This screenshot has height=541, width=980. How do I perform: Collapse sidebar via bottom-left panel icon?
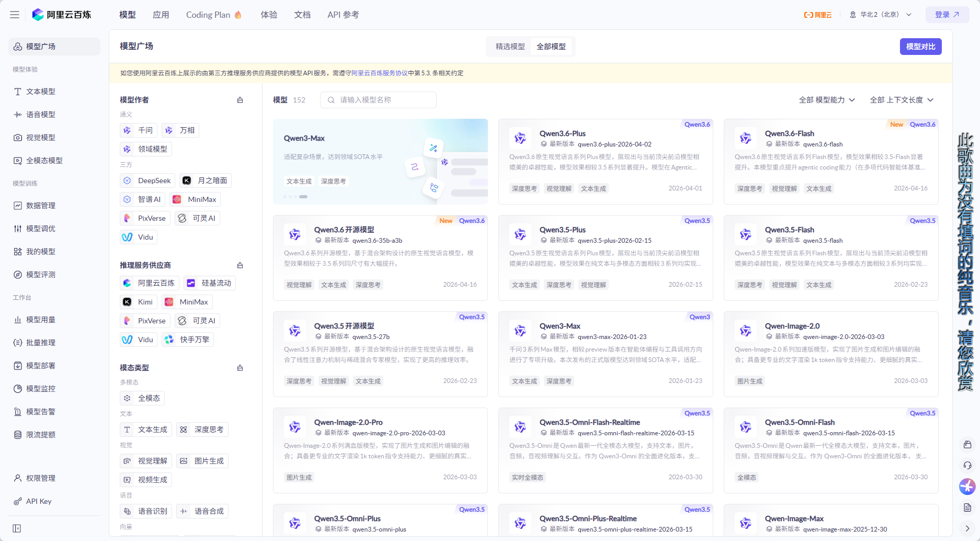click(17, 528)
